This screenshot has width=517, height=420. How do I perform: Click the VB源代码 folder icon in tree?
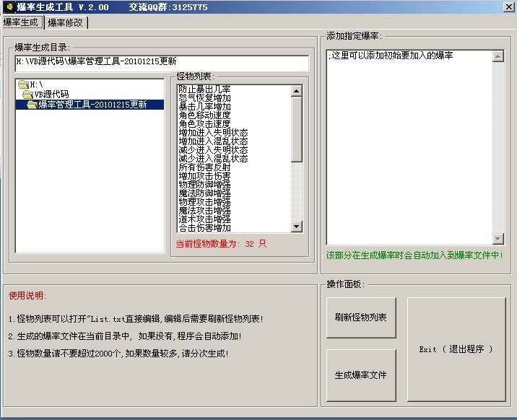pyautogui.click(x=27, y=95)
